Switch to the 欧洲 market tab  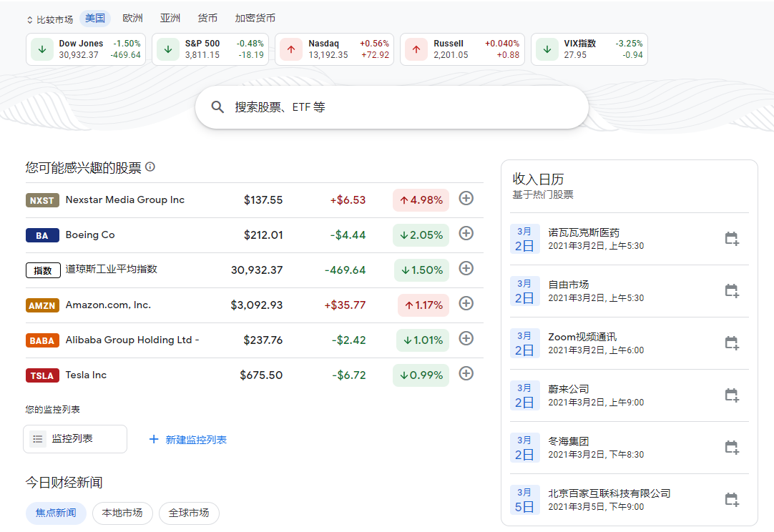pos(132,18)
